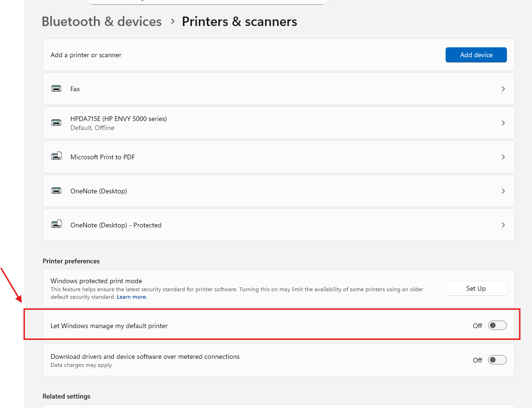Click the Printers & scanners breadcrumb title
The height and width of the screenshot is (408, 532).
click(x=240, y=22)
